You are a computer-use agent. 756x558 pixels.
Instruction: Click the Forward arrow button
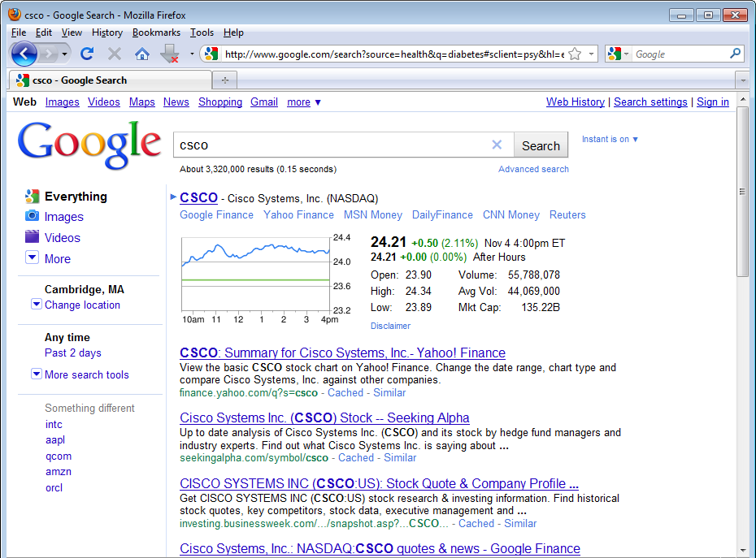click(48, 54)
